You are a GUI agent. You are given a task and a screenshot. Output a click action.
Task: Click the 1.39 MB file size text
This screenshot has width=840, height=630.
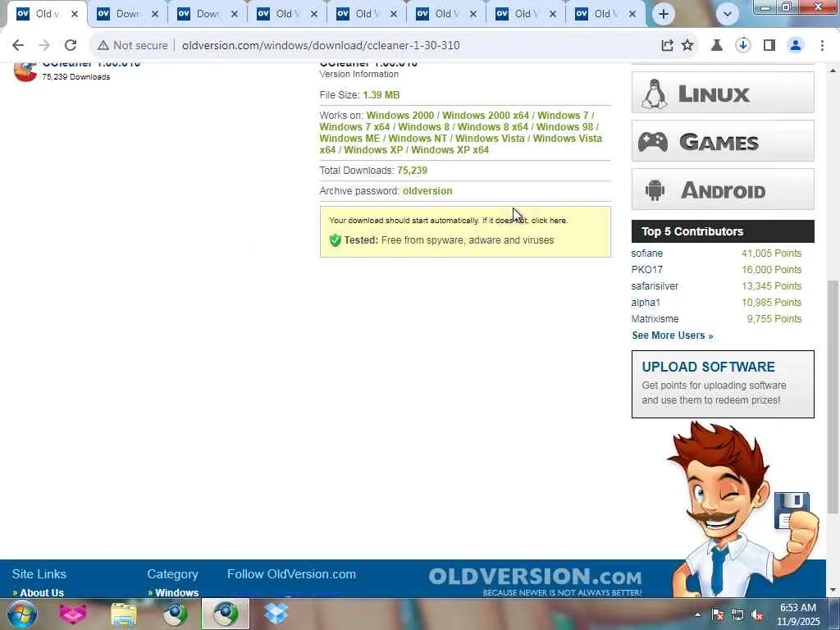point(381,95)
